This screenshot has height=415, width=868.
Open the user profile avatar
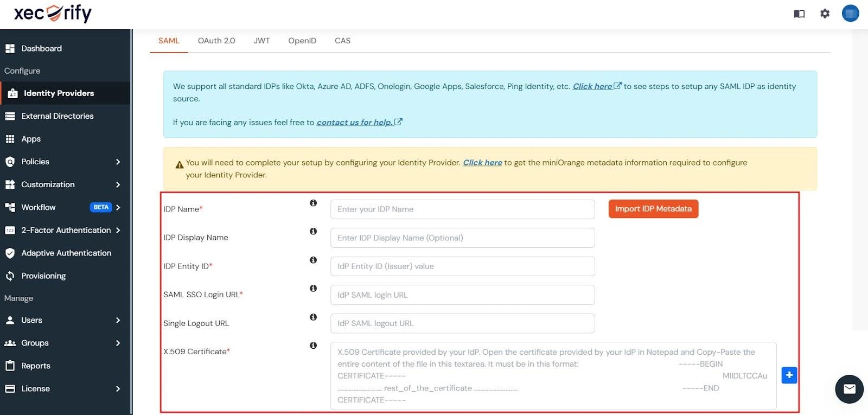pyautogui.click(x=851, y=13)
